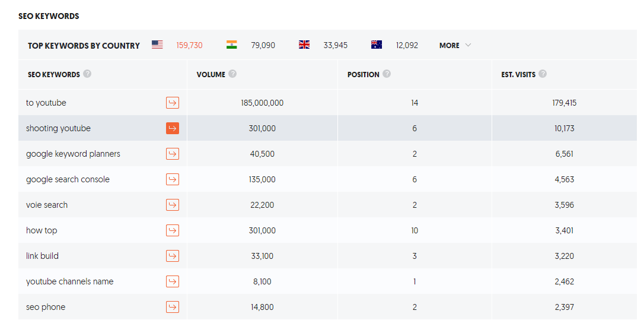Expand the More countries dropdown
This screenshot has width=644, height=323.
click(x=455, y=46)
